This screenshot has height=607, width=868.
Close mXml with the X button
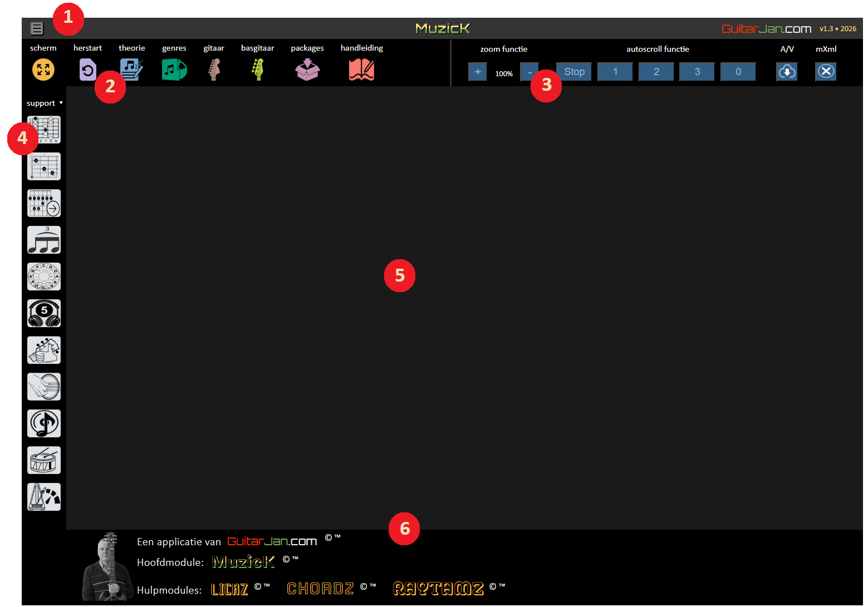(x=826, y=72)
